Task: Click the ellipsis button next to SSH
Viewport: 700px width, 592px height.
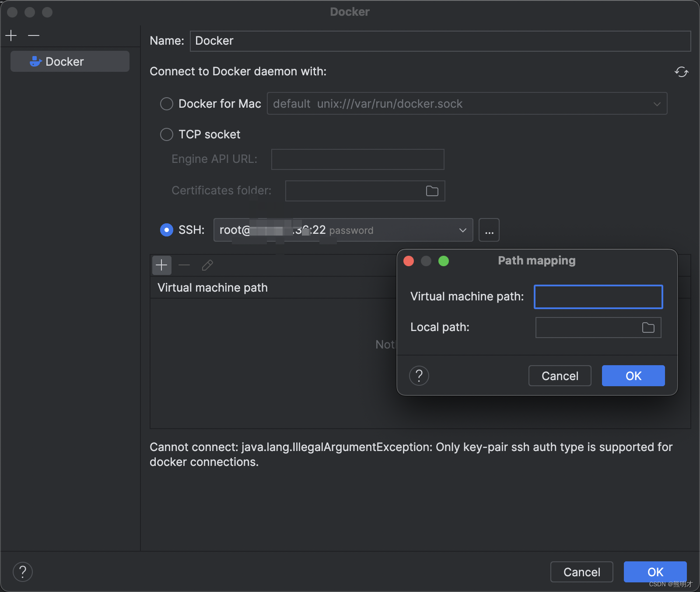Action: (x=489, y=230)
